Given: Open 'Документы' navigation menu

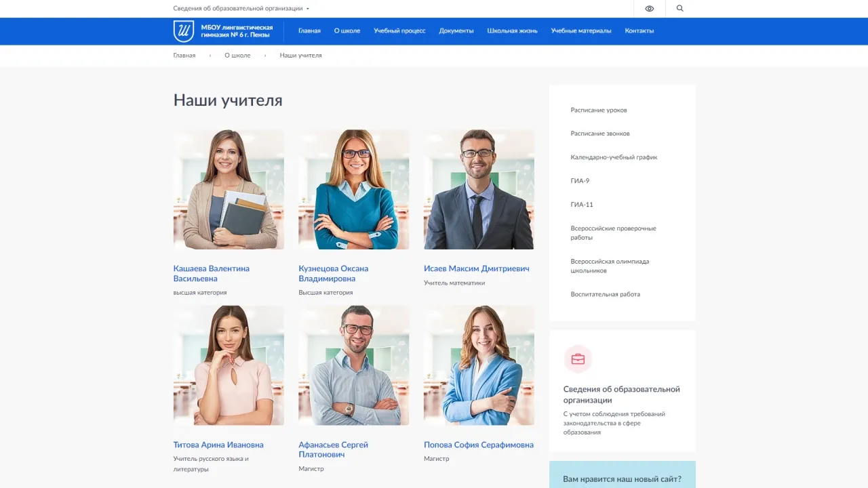Looking at the screenshot, I should point(456,30).
